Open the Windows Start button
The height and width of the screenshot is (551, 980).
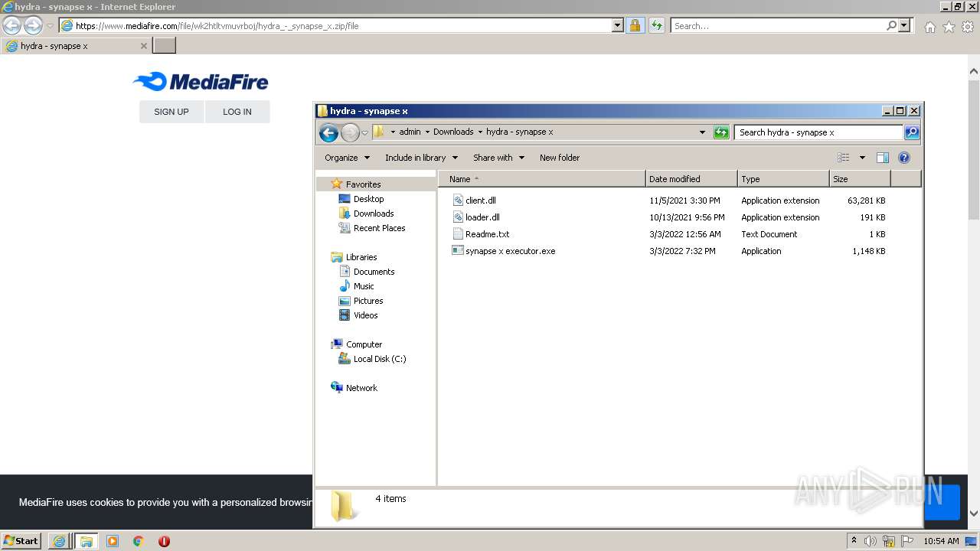point(21,541)
